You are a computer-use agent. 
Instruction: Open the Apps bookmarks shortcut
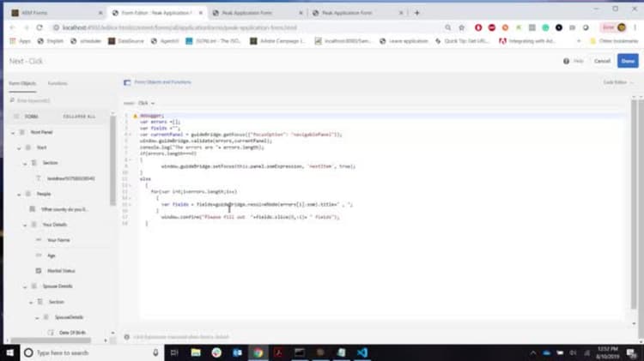20,41
